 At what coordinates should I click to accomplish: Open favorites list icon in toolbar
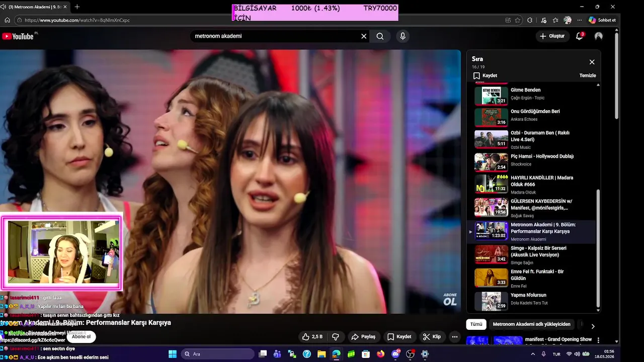tap(555, 20)
